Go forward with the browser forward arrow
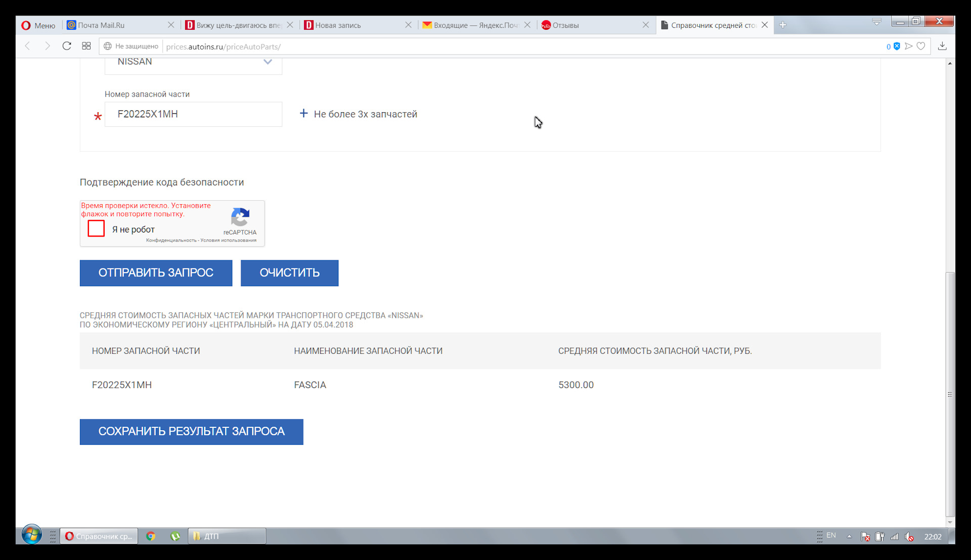Screen dimensions: 971x560 47,46
